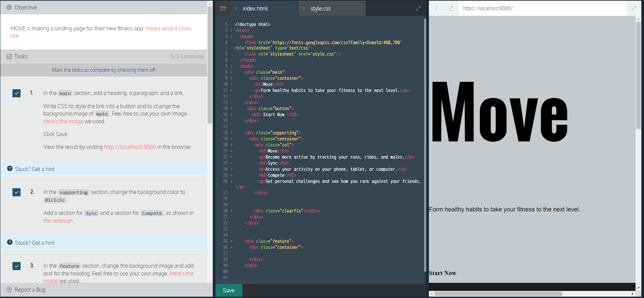Uncheck task 2 checkbox
Screen dimensions: 644x298
[x=16, y=192]
